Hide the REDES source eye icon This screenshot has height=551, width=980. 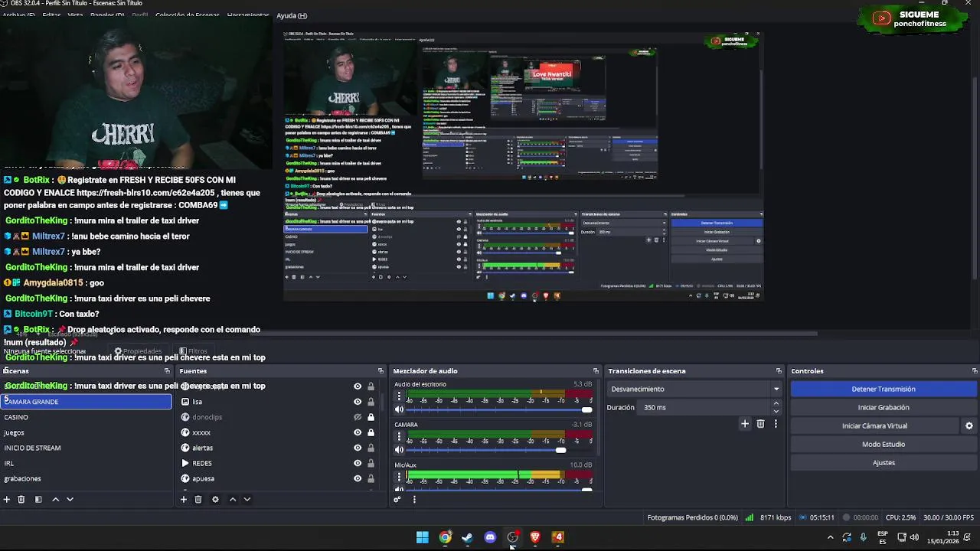(x=357, y=463)
